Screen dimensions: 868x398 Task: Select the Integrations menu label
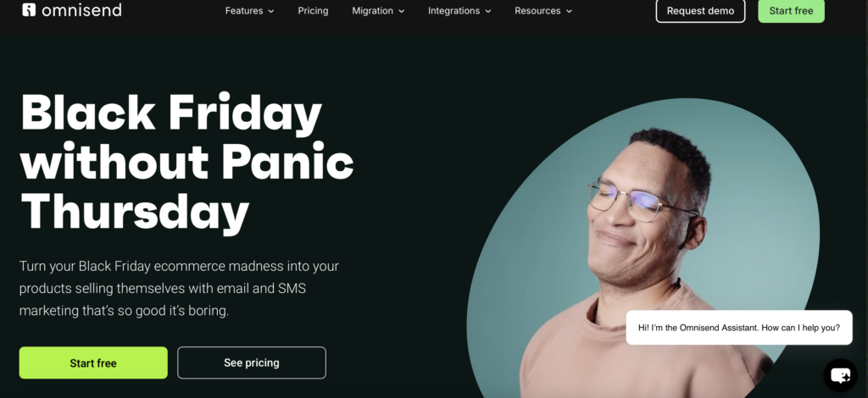coord(454,10)
